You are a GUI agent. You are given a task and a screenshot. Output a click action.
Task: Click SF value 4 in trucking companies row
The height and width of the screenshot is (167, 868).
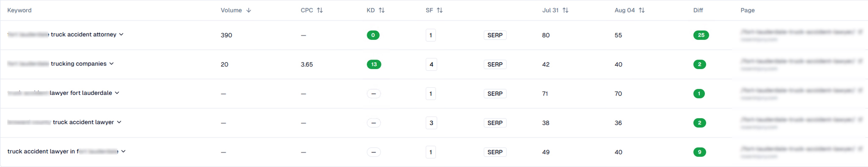coord(431,64)
